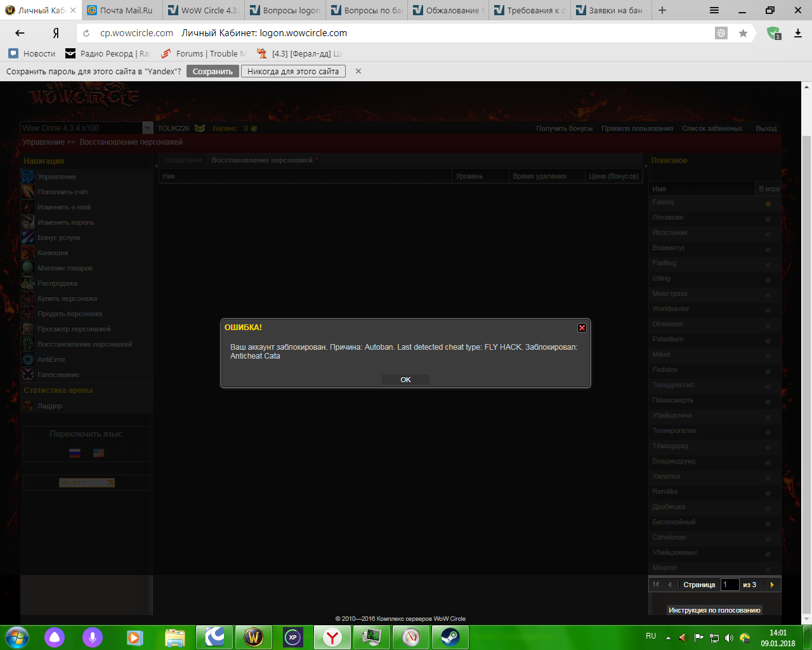The image size is (812, 650).
Task: Show hidden system tray icons
Action: (x=668, y=637)
